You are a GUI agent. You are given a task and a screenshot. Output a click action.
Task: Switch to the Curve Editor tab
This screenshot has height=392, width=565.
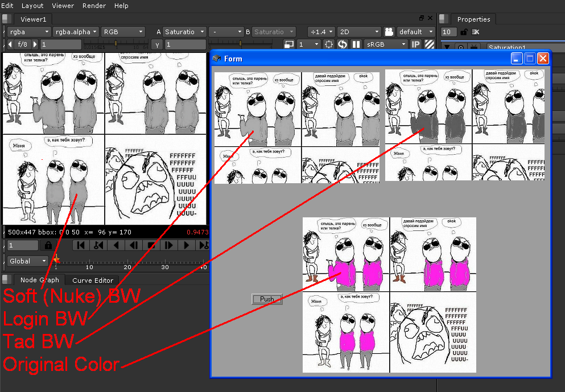(x=92, y=280)
